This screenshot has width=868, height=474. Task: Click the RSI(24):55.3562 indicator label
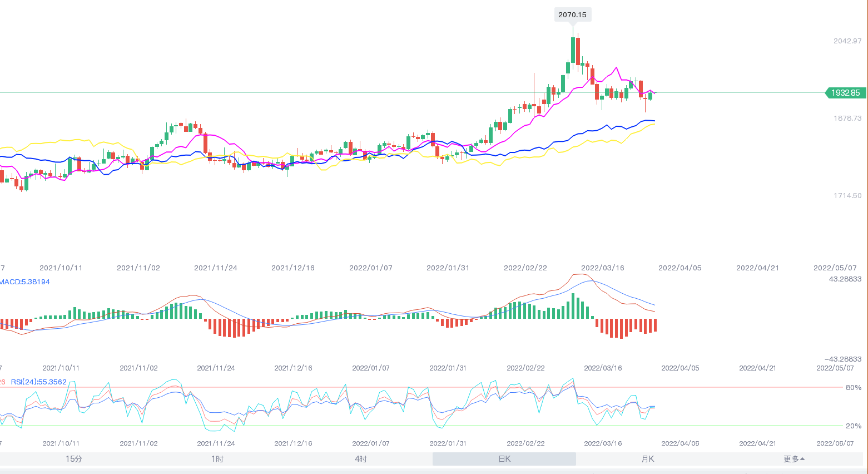pos(39,382)
